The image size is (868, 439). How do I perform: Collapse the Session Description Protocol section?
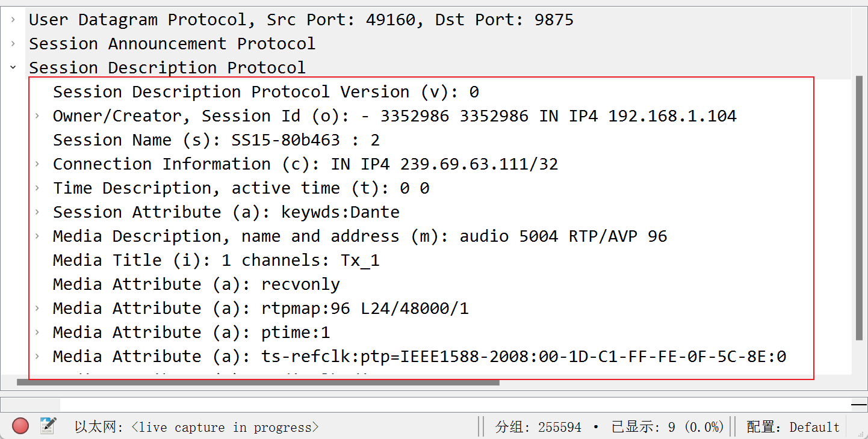[x=13, y=68]
